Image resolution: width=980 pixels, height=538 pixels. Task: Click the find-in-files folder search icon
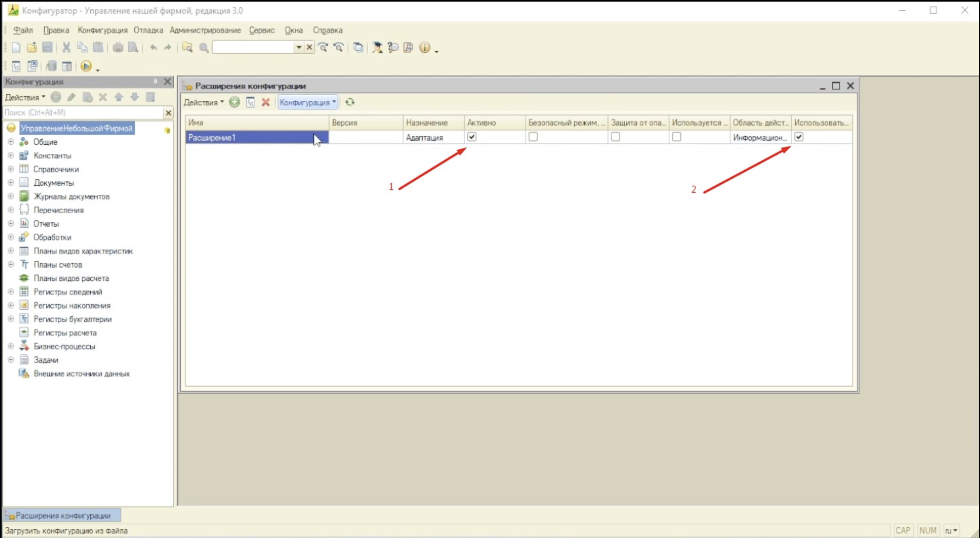[187, 47]
